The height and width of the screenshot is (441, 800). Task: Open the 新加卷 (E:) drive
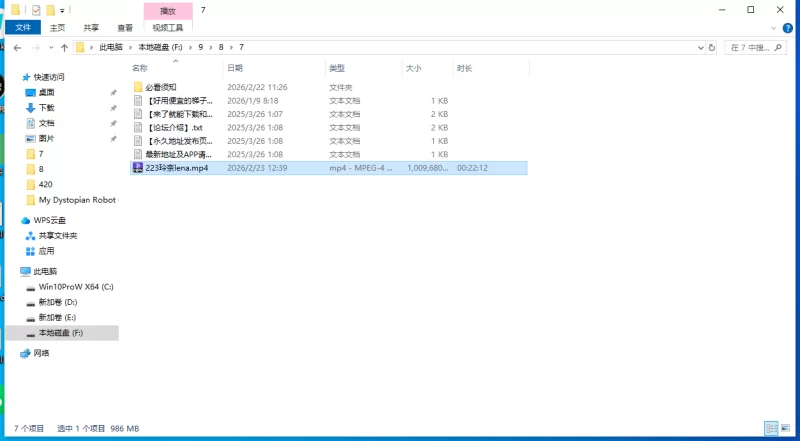point(57,317)
